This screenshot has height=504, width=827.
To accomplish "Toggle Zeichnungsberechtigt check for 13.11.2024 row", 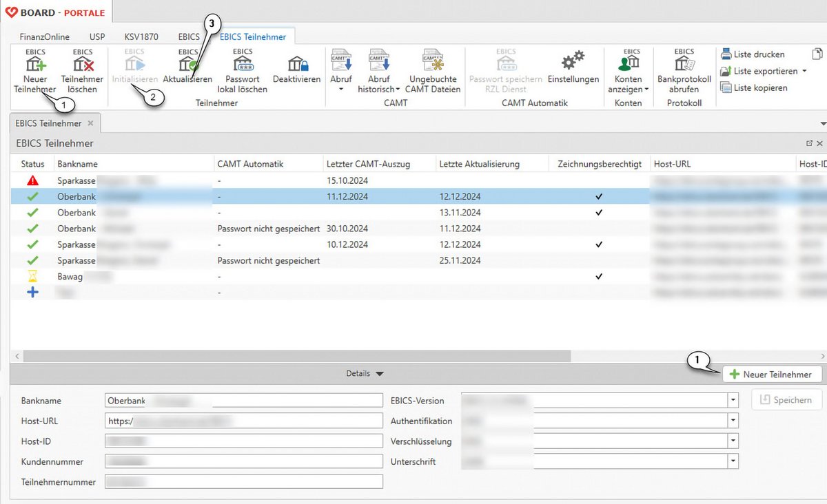I will tap(599, 213).
